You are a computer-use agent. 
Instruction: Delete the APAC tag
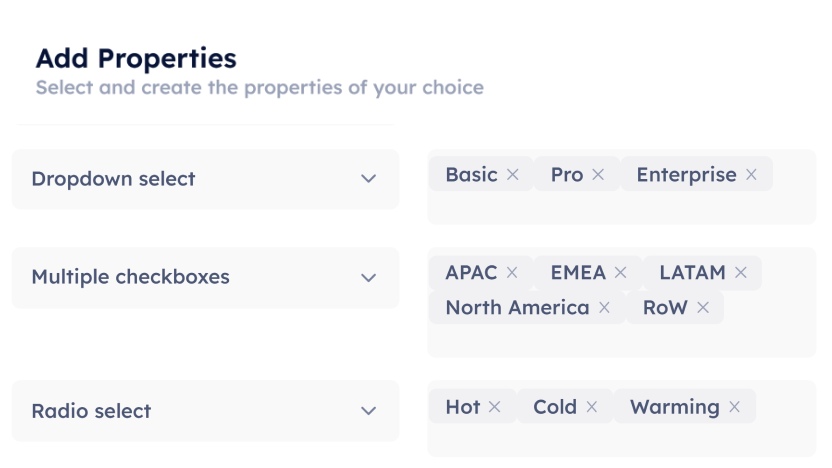pyautogui.click(x=512, y=273)
